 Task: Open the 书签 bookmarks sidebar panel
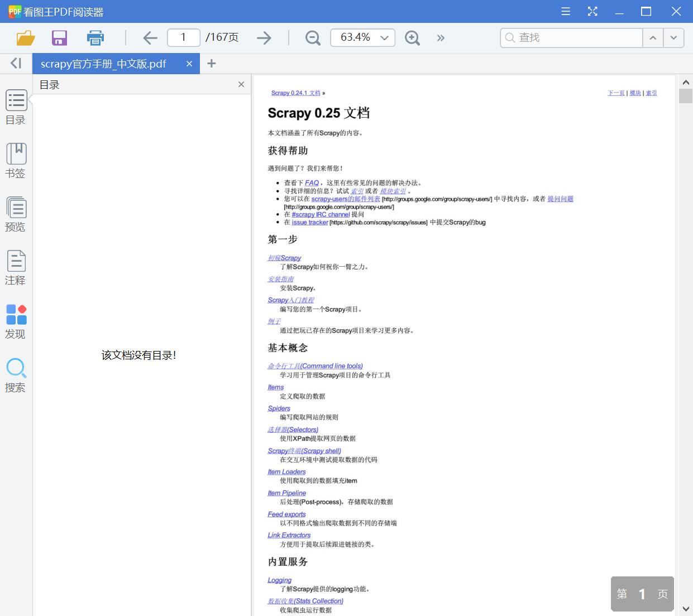(x=16, y=161)
